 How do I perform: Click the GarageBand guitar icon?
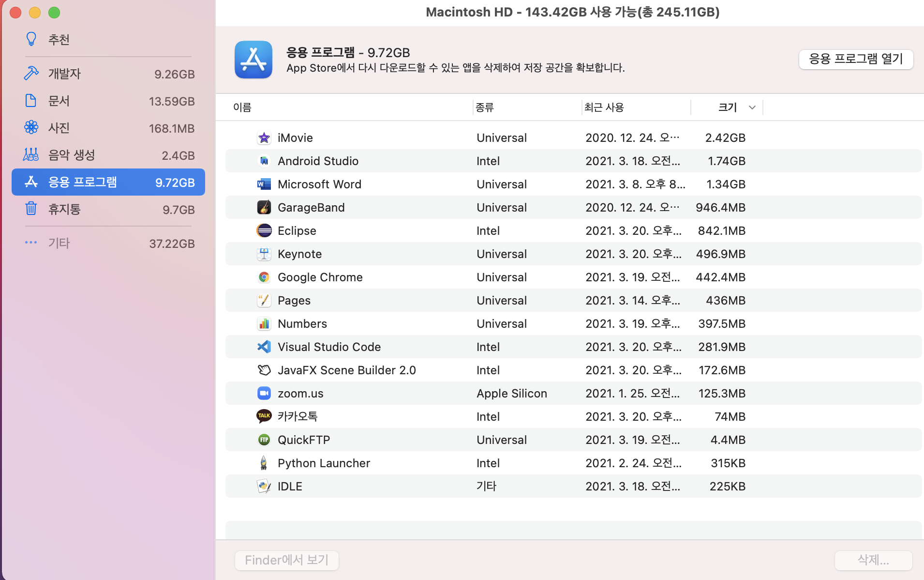264,208
